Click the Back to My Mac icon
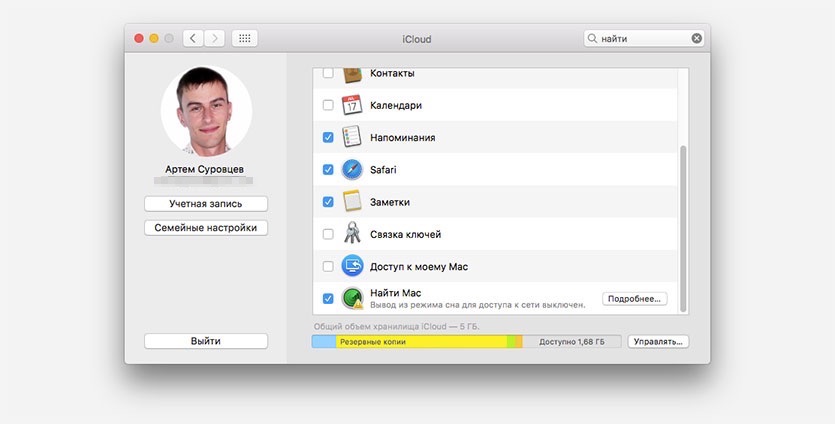Image resolution: width=835 pixels, height=424 pixels. [x=352, y=266]
